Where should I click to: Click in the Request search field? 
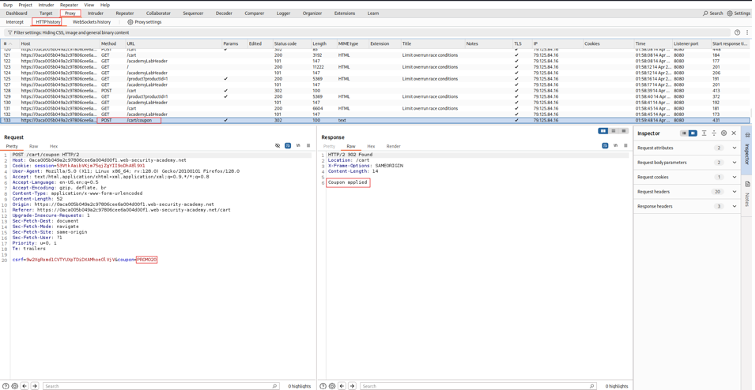161,386
